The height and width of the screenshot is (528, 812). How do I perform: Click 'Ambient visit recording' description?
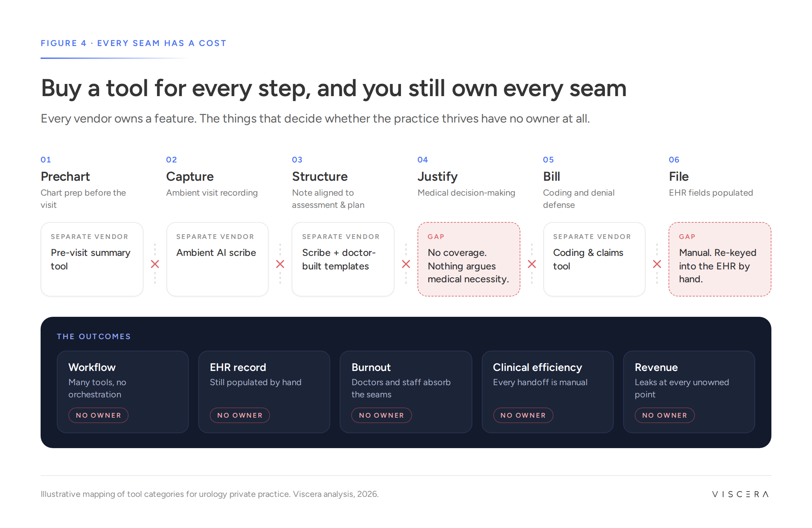point(212,193)
